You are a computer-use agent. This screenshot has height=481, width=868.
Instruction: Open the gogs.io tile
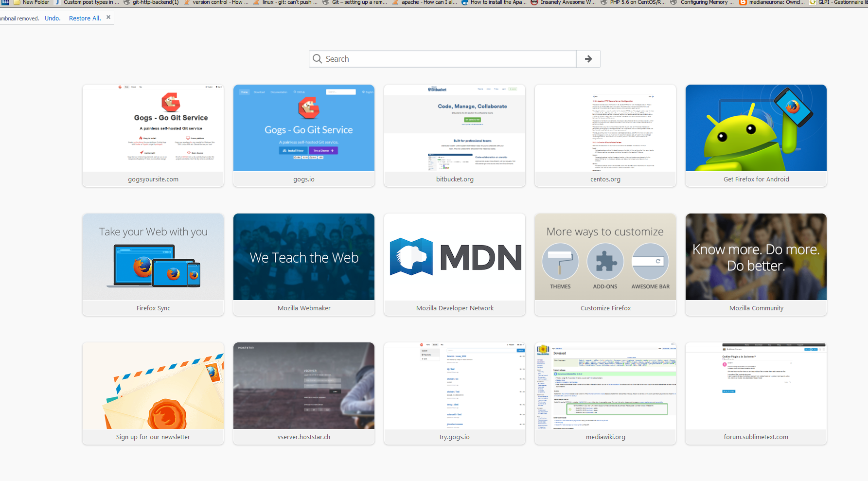[304, 136]
